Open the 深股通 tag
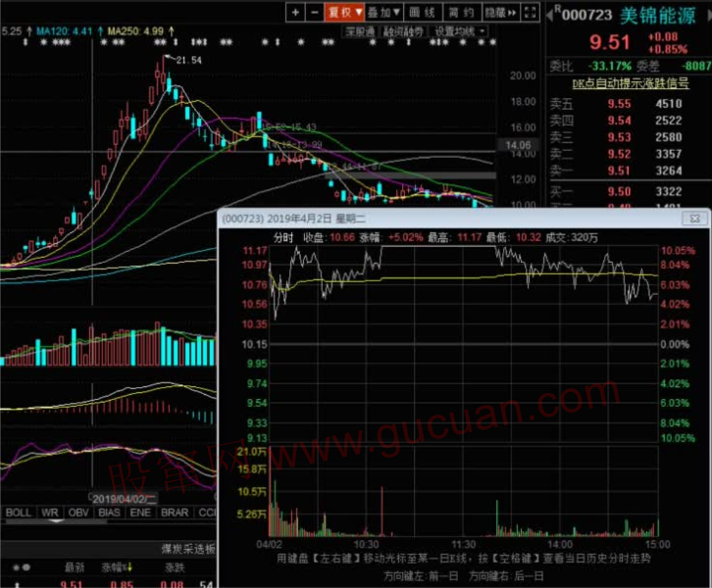Image resolution: width=712 pixels, height=588 pixels. click(x=360, y=31)
